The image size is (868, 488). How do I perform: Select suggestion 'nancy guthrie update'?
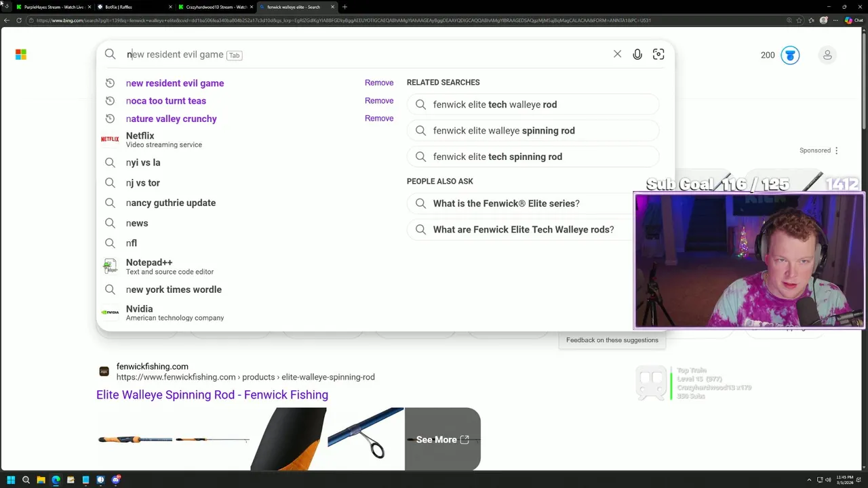point(171,203)
